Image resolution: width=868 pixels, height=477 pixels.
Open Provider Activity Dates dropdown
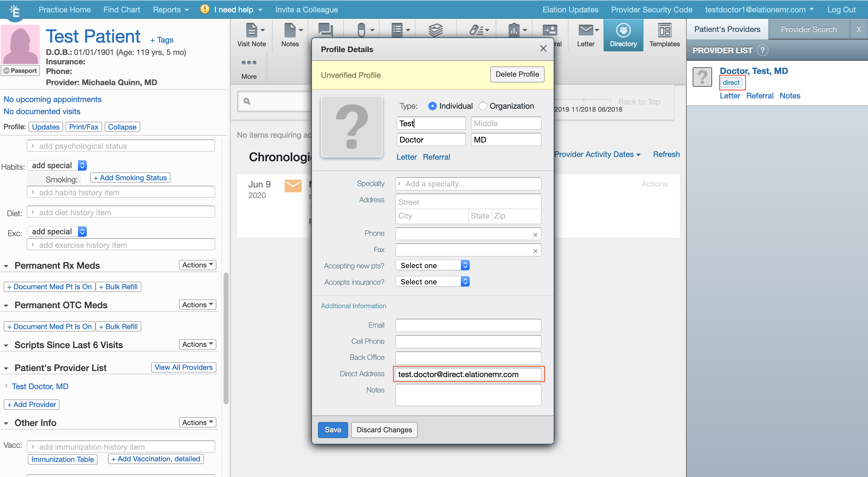(x=597, y=154)
